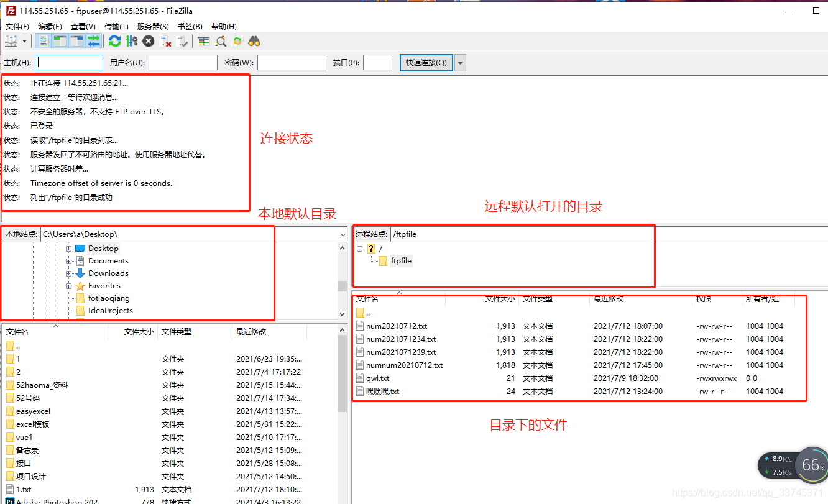This screenshot has width=828, height=504.
Task: Refresh the file and folder lists
Action: point(114,41)
